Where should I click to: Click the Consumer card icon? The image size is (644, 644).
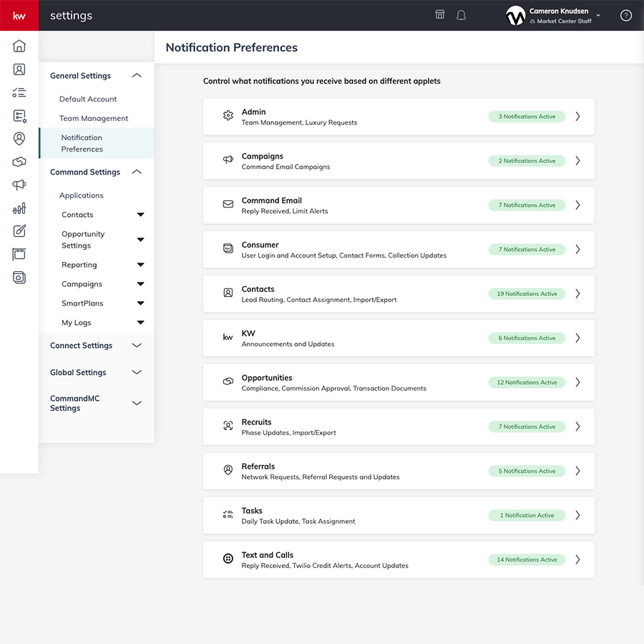click(228, 248)
